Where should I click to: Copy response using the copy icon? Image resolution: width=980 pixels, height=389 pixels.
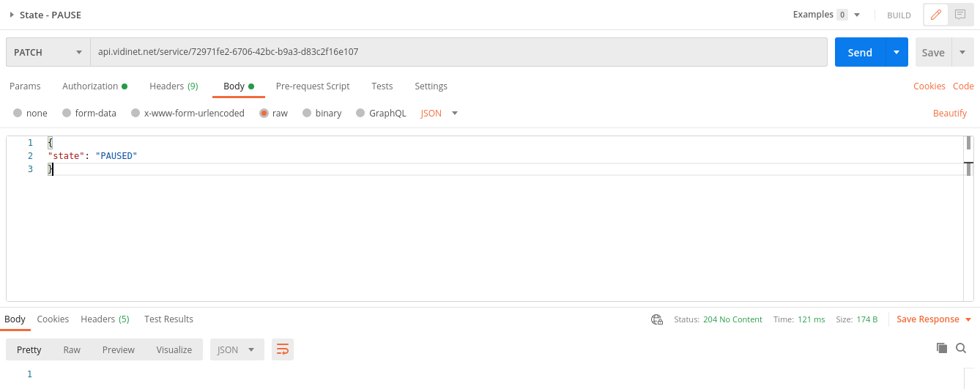tap(942, 349)
